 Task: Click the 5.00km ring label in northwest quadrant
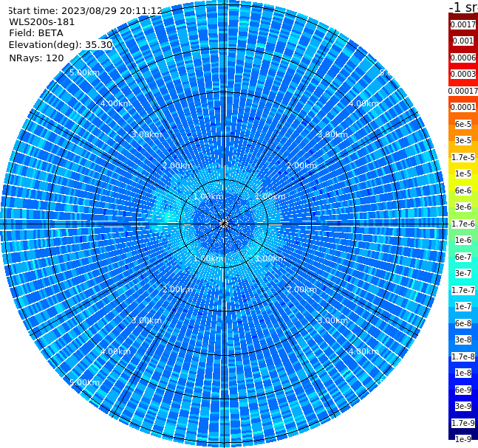[84, 72]
